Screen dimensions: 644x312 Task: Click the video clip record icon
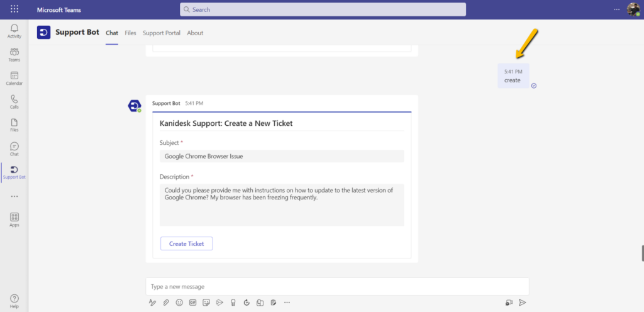[509, 303]
